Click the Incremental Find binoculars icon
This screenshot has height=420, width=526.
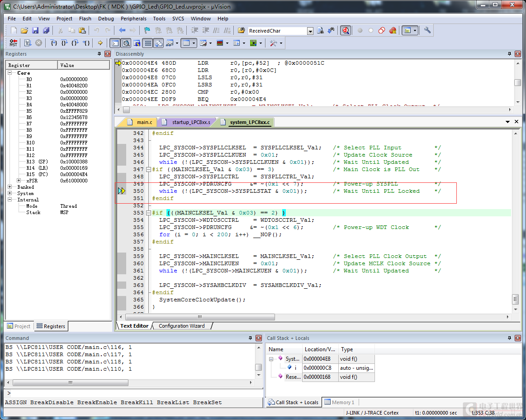(x=331, y=31)
